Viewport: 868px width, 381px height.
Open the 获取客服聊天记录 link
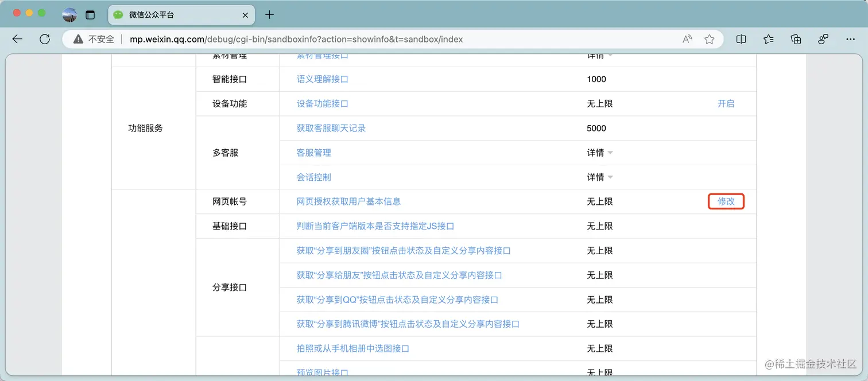tap(332, 128)
